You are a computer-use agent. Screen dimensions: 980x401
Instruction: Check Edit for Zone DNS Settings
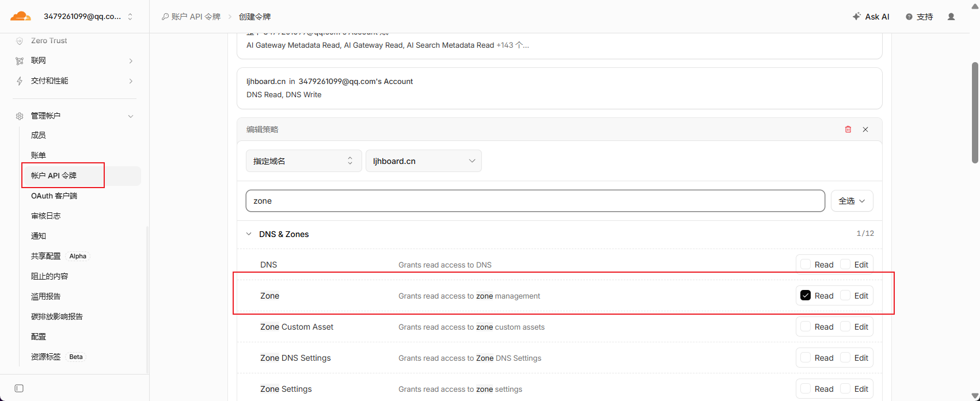845,358
